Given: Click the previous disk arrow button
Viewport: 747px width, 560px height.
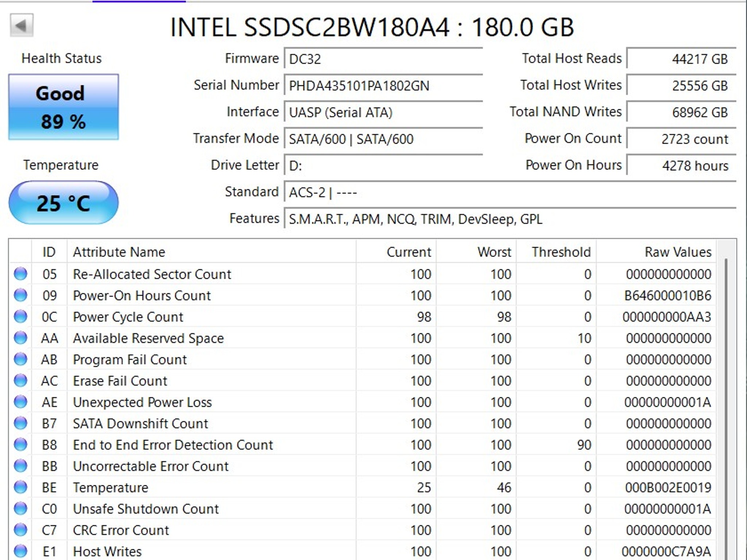Looking at the screenshot, I should [x=22, y=25].
